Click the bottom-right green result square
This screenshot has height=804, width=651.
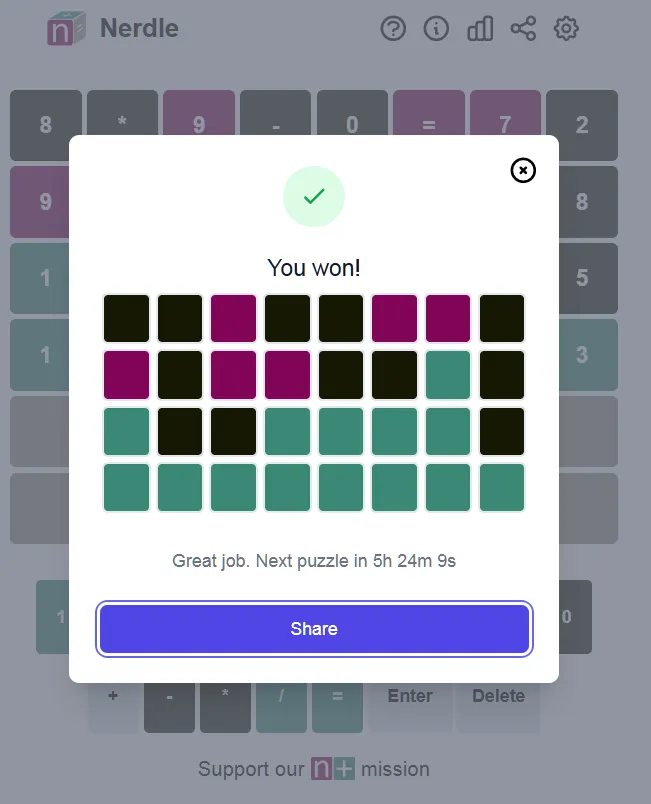[x=502, y=487]
